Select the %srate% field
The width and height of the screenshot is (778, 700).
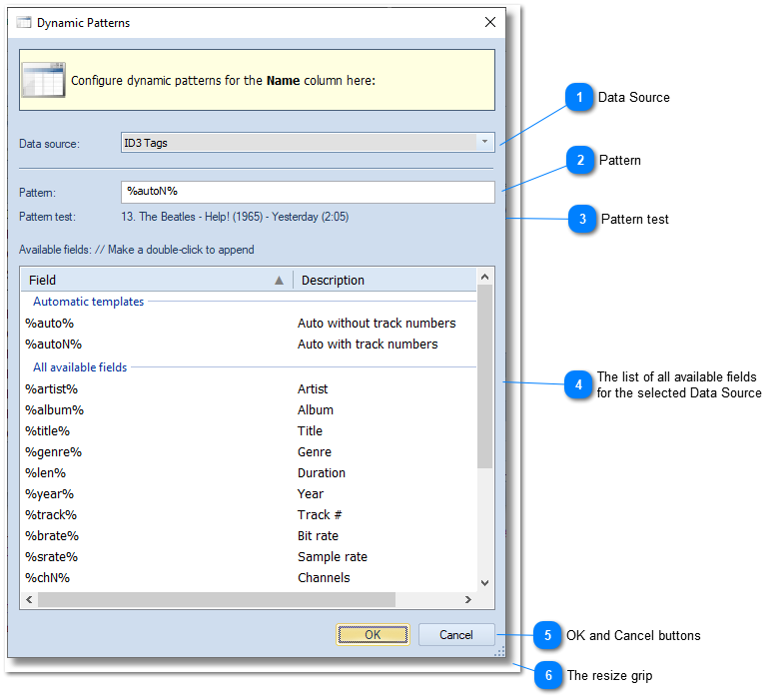[x=52, y=556]
